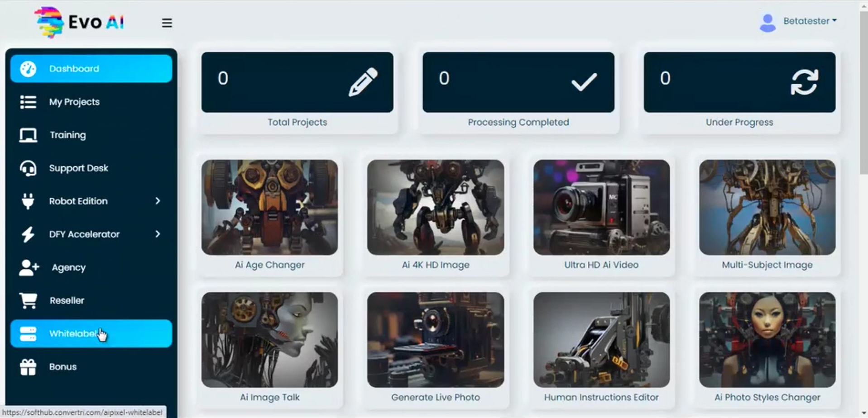Click the Reseller shopping cart icon
Image resolution: width=868 pixels, height=418 pixels.
click(x=28, y=300)
